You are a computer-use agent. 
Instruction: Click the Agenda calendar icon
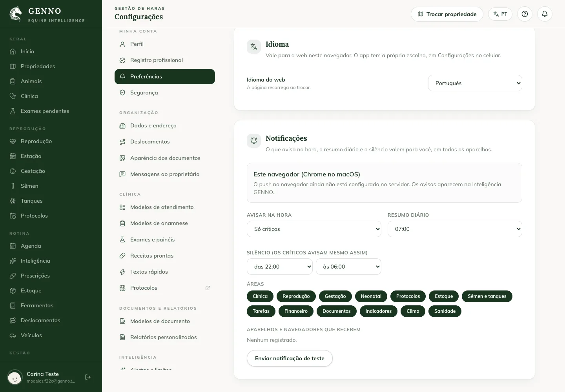click(13, 246)
